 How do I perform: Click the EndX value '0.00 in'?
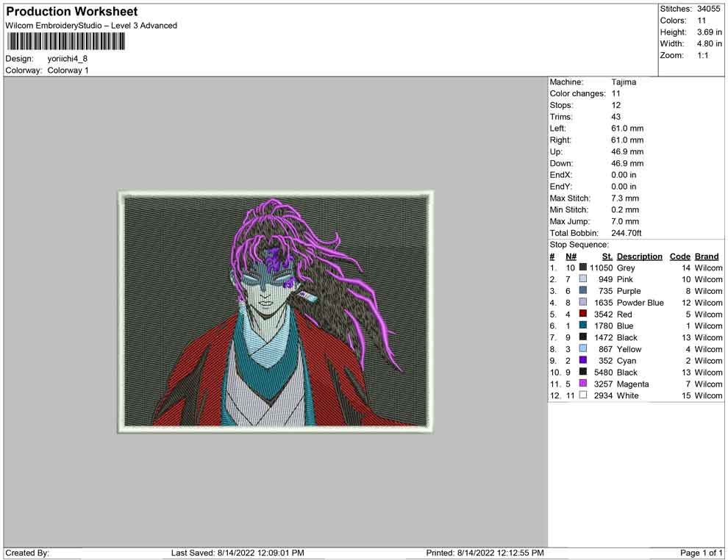point(624,175)
